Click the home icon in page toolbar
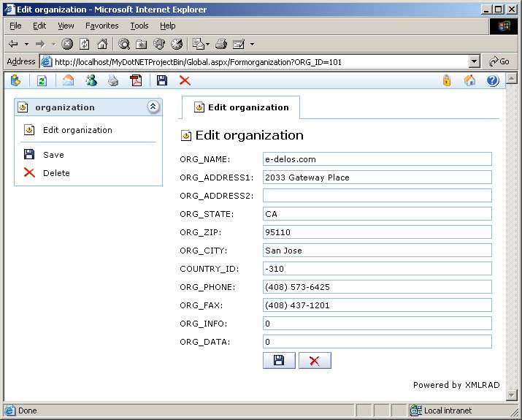The height and width of the screenshot is (420, 522). pyautogui.click(x=469, y=81)
